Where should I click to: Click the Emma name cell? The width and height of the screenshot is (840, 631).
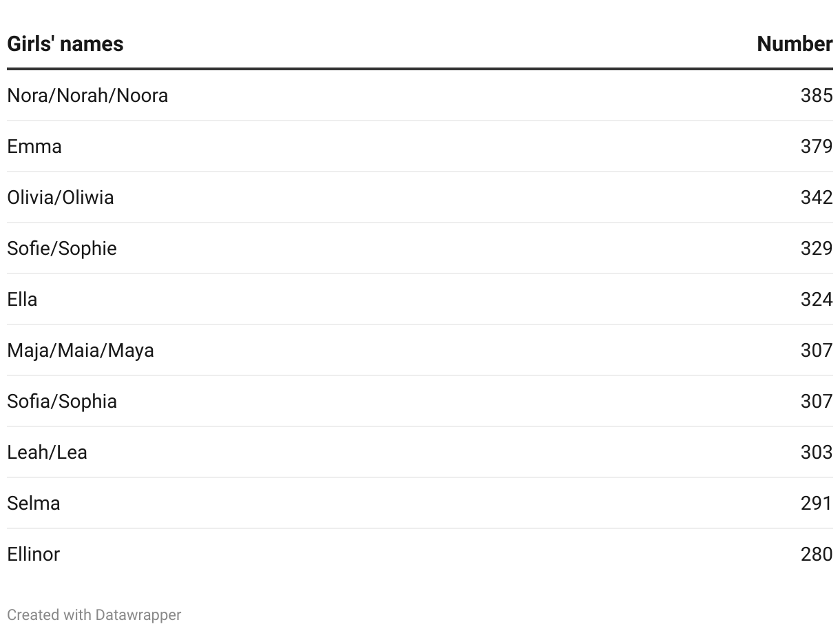pos(34,146)
